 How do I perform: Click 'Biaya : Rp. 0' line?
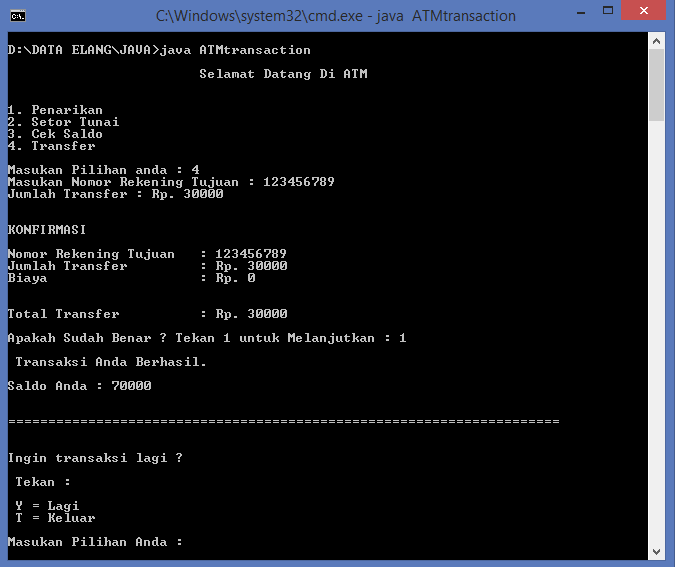131,278
